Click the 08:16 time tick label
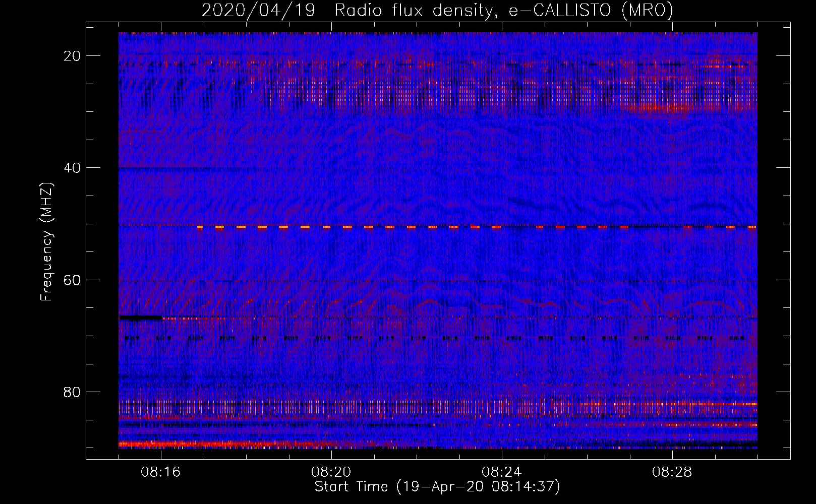816x504 pixels. click(161, 472)
